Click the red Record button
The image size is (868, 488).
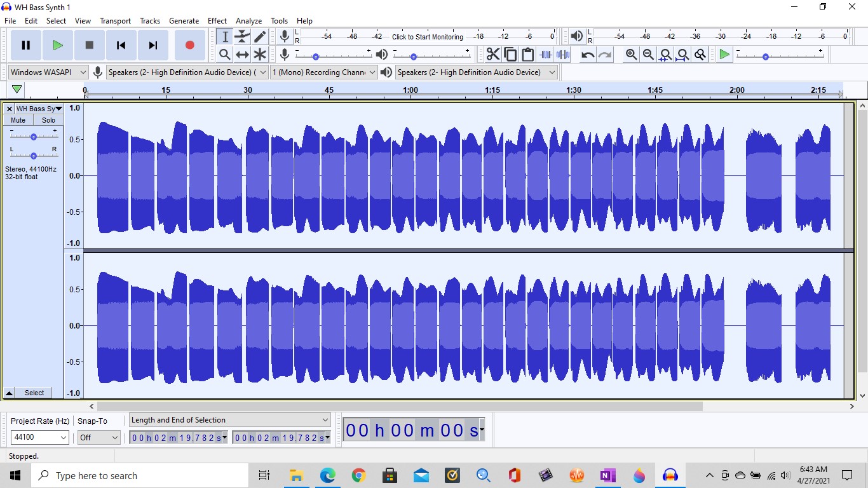pyautogui.click(x=189, y=45)
